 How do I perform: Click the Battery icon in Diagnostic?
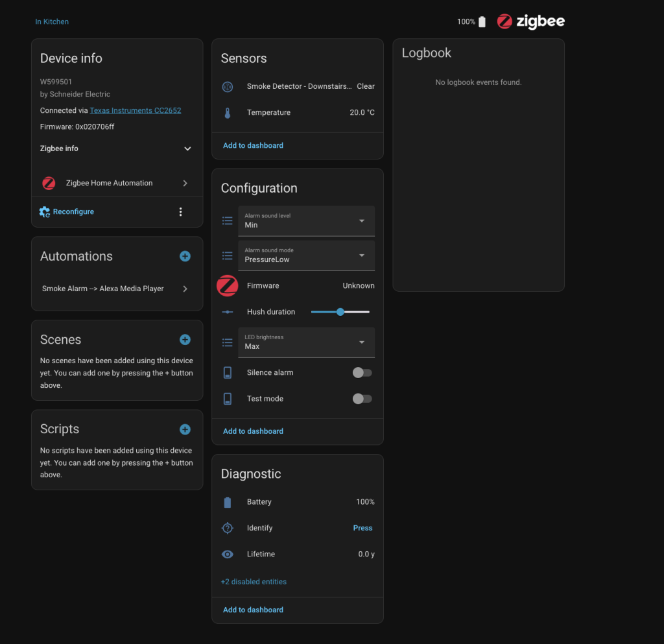pos(228,502)
